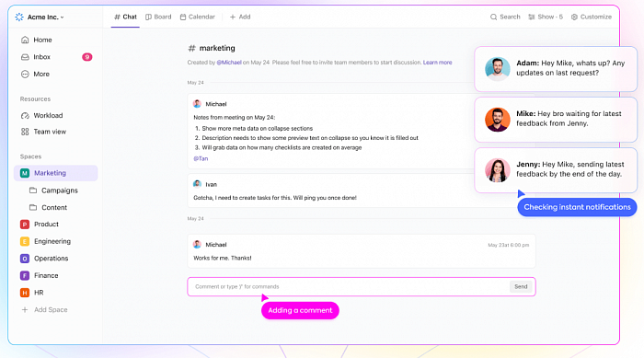Click the 'May 23at 6:00 pm' timestamp
The height and width of the screenshot is (358, 644).
click(x=509, y=245)
